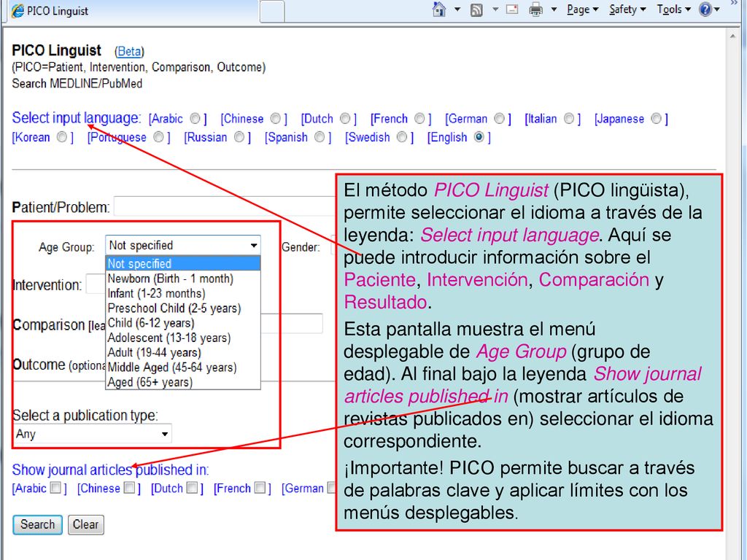Image resolution: width=747 pixels, height=560 pixels.
Task: Check Dutch journal articles checkbox
Action: [192, 488]
